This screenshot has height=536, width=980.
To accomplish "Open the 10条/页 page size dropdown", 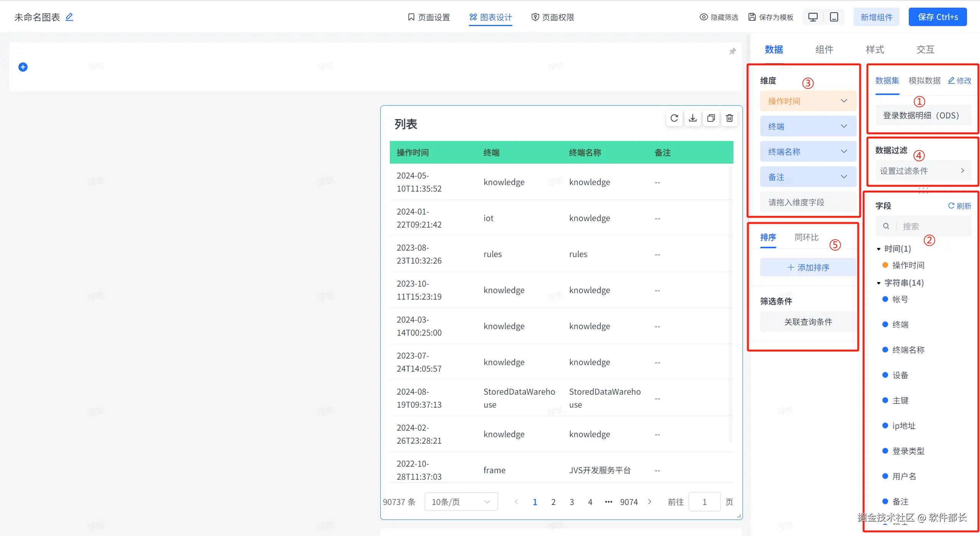I will (461, 502).
